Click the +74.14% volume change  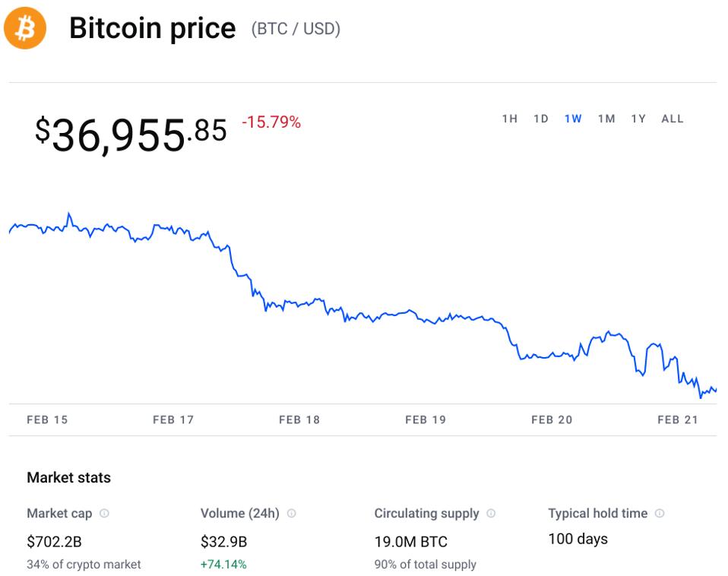pyautogui.click(x=223, y=565)
